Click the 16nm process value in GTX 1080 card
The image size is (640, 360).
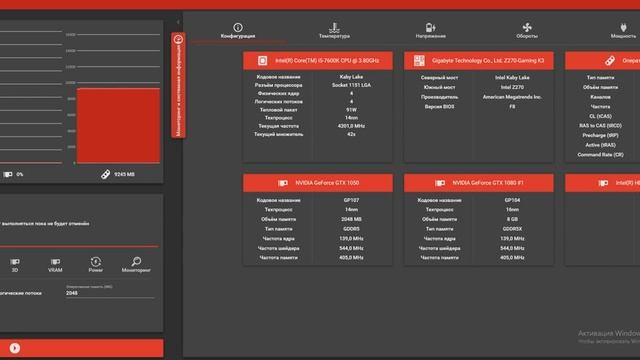(x=512, y=209)
